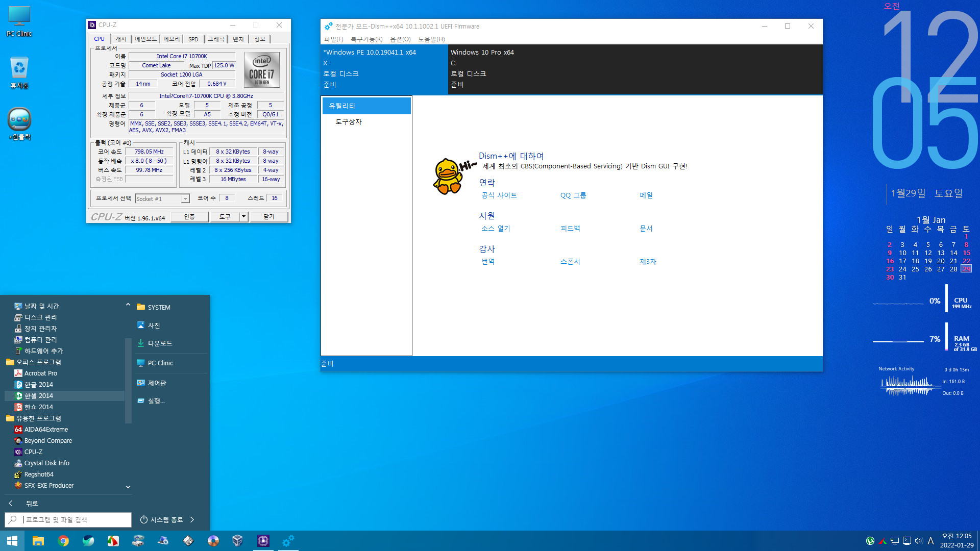Click the 시스템 종료 shutdown button

[x=162, y=519]
